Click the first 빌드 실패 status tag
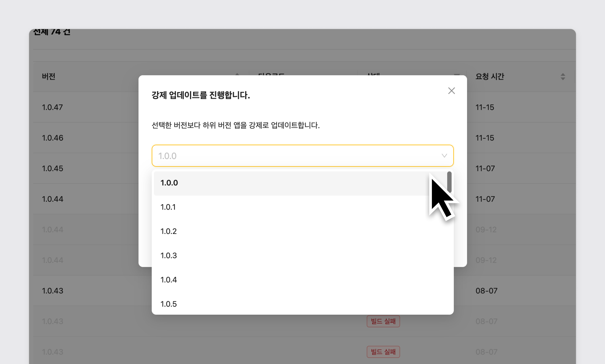Viewport: 605px width, 364px height. (x=383, y=321)
